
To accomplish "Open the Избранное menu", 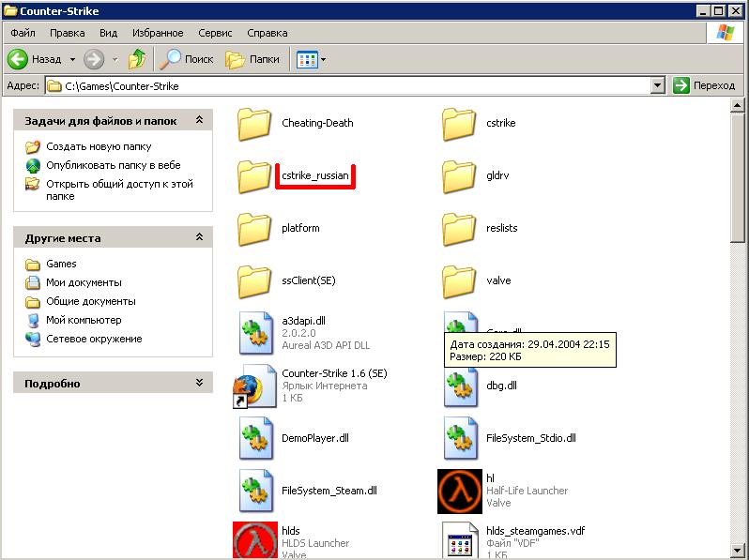I will tap(158, 33).
